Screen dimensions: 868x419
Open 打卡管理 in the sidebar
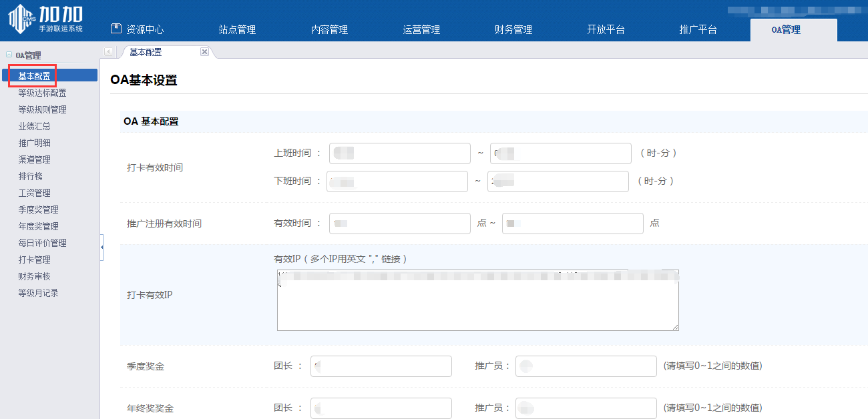(x=34, y=260)
